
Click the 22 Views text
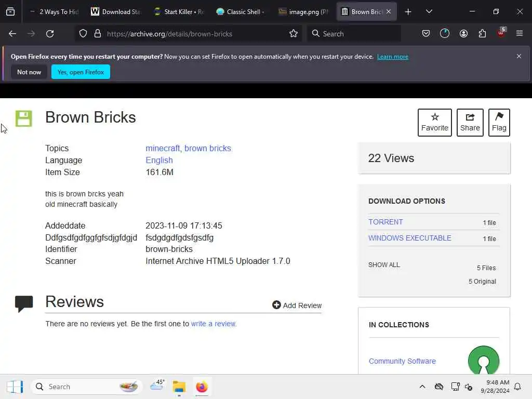coord(391,158)
